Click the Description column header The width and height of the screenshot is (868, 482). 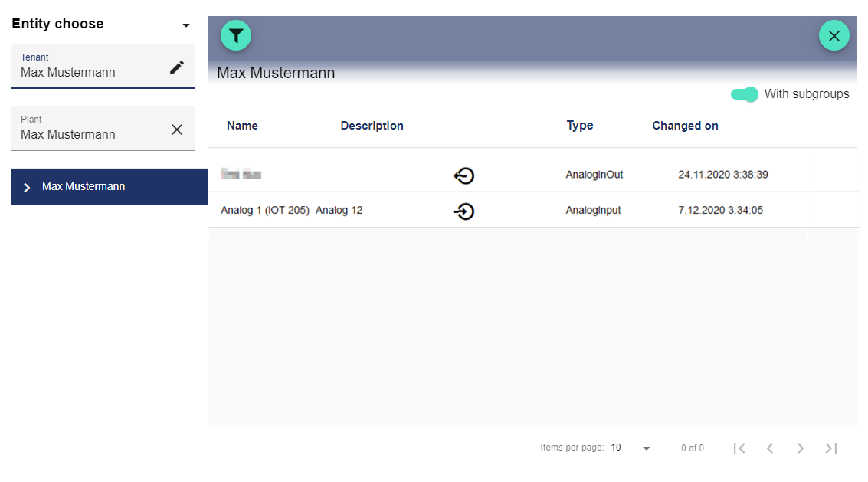pyautogui.click(x=372, y=126)
